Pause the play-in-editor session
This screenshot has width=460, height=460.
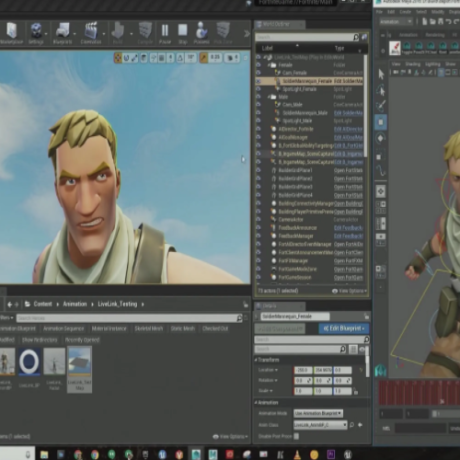[x=165, y=33]
